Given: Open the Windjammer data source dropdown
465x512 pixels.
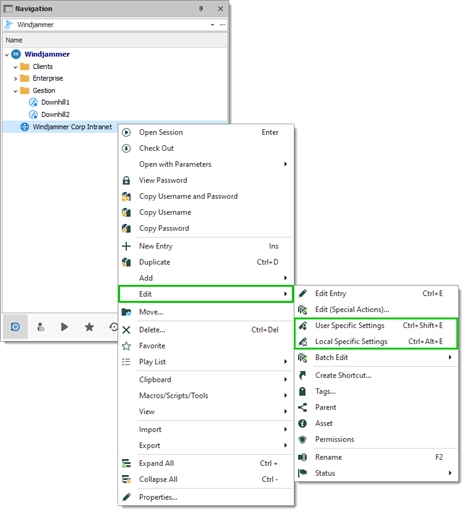Looking at the screenshot, I should tap(212, 25).
